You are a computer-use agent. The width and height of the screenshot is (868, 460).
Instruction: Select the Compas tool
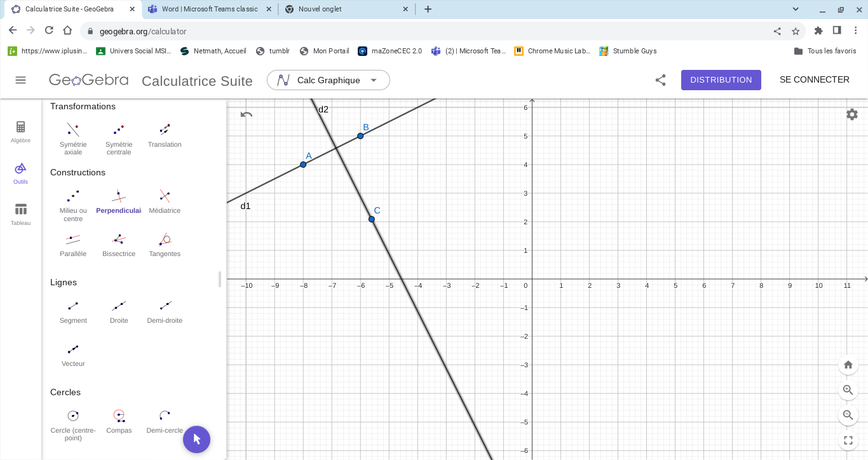click(x=119, y=421)
